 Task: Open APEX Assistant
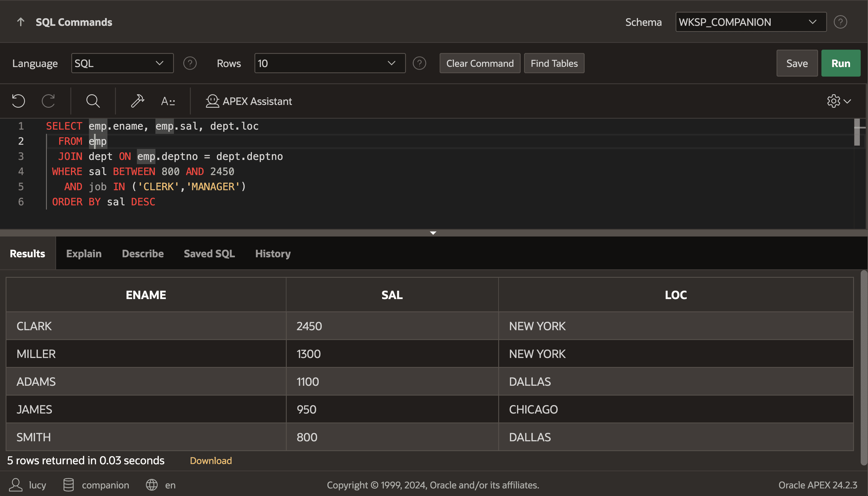pyautogui.click(x=249, y=101)
